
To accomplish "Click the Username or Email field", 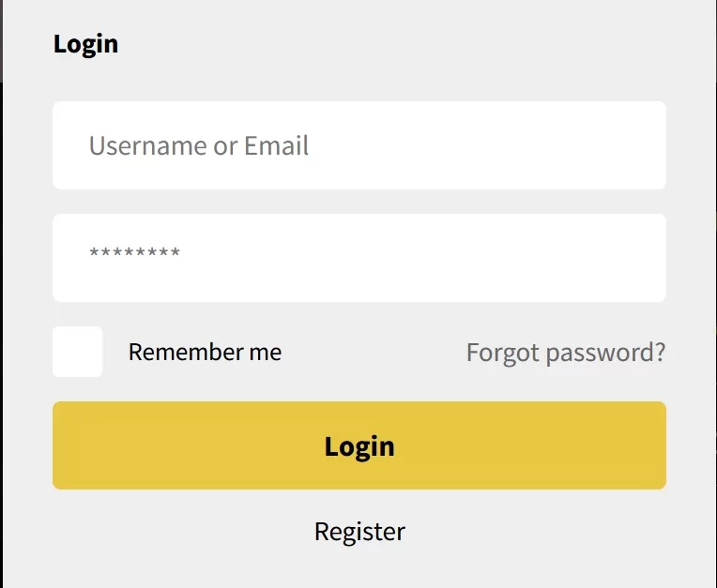I will [x=358, y=145].
